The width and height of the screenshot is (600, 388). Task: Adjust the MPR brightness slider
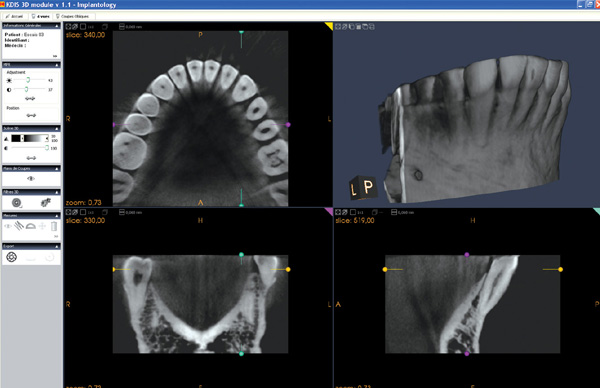click(28, 80)
